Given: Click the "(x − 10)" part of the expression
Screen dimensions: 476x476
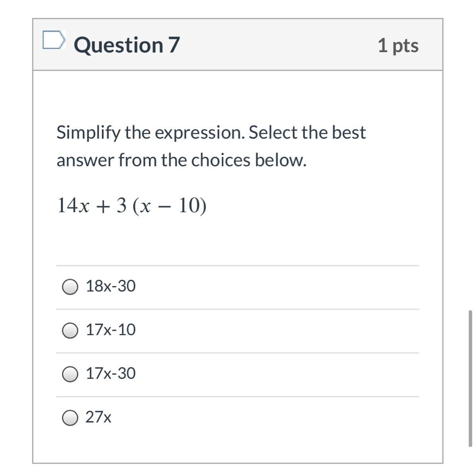Looking at the screenshot, I should 170,206.
